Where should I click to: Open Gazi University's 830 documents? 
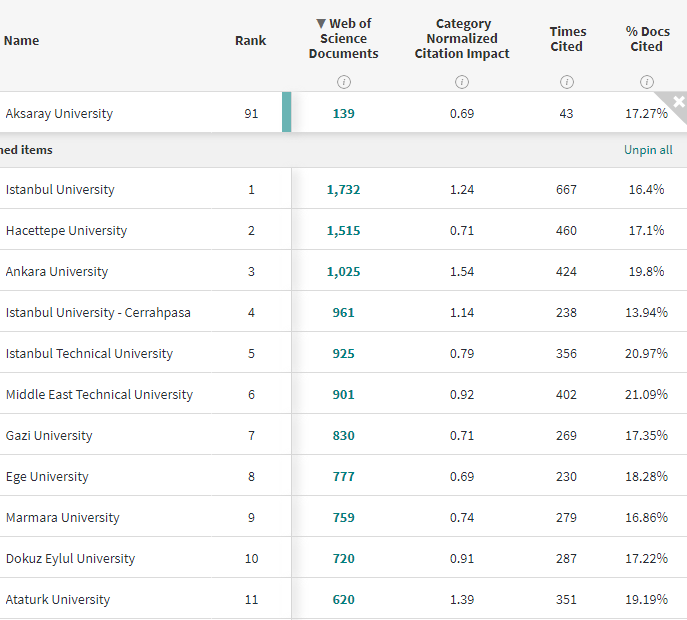[x=343, y=436]
